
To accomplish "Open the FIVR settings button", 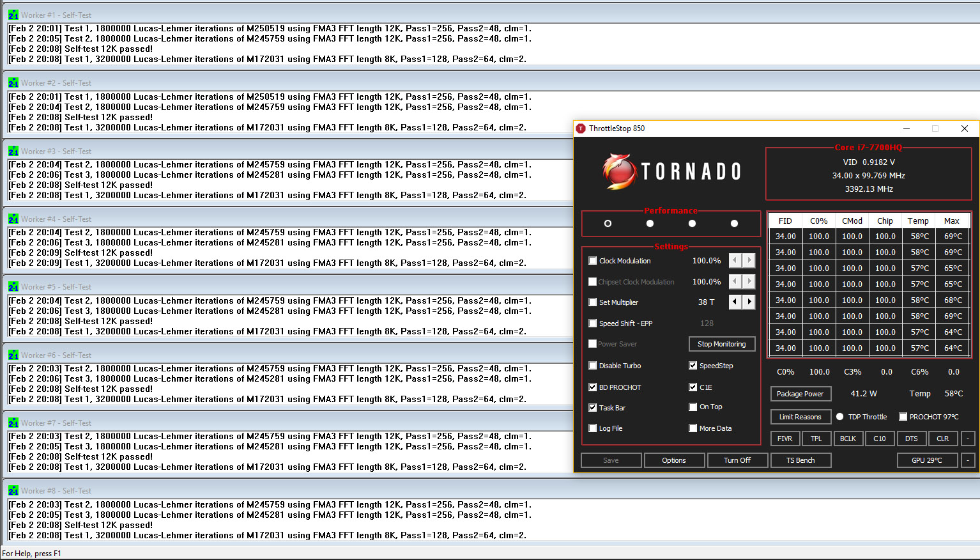I will [x=785, y=439].
